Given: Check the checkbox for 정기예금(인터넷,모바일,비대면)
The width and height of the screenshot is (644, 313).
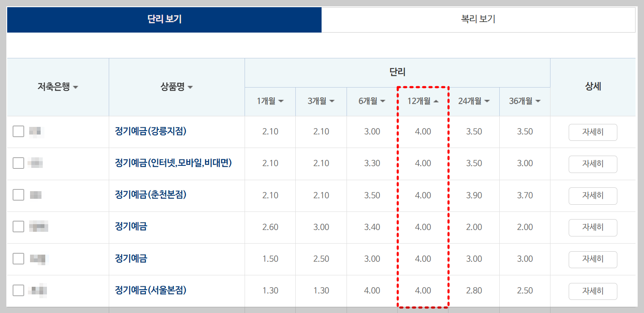Looking at the screenshot, I should 18,163.
